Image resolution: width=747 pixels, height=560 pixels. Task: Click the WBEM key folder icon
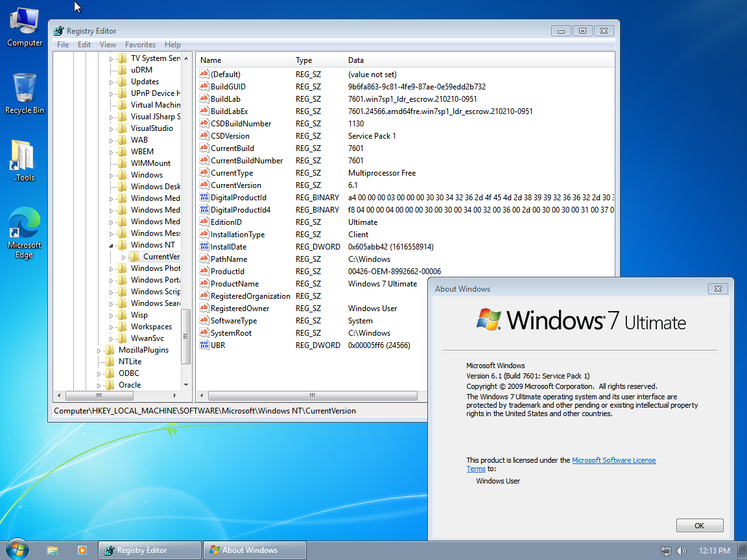[x=123, y=152]
